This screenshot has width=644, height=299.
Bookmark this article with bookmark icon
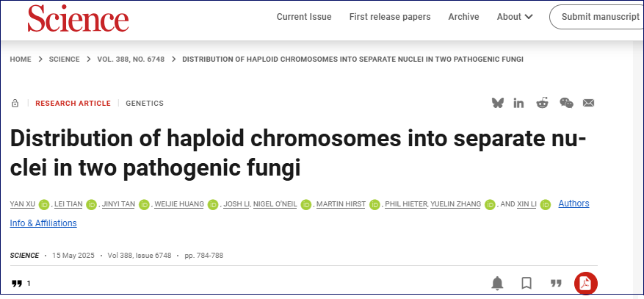click(x=527, y=283)
